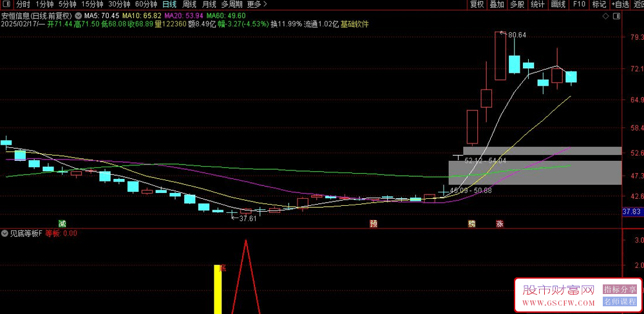Image resolution: width=644 pixels, height=314 pixels.
Task: Open the 复权 adjustment menu
Action: point(477,5)
